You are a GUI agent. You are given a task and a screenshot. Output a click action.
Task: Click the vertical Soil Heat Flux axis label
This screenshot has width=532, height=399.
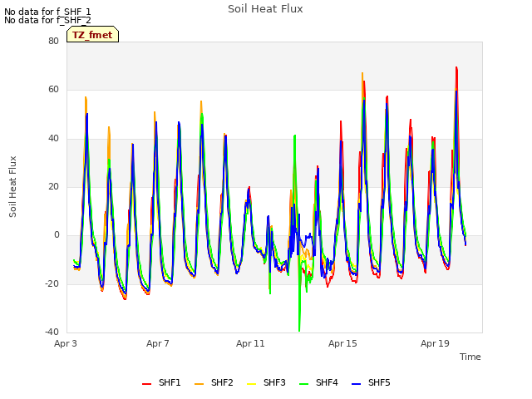tap(12, 186)
